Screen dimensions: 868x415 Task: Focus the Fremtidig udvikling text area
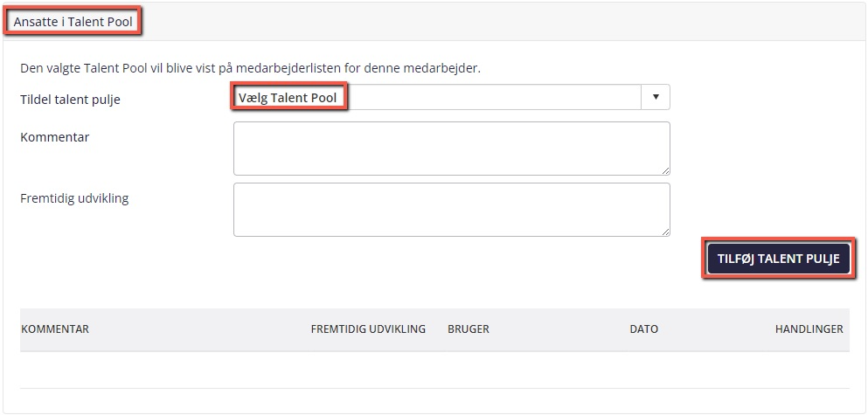pyautogui.click(x=451, y=210)
